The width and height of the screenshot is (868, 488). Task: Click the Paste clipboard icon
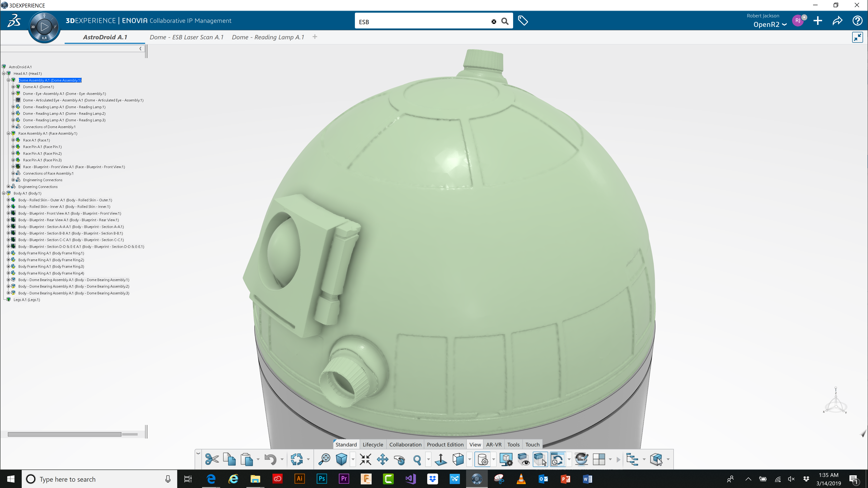click(x=247, y=459)
